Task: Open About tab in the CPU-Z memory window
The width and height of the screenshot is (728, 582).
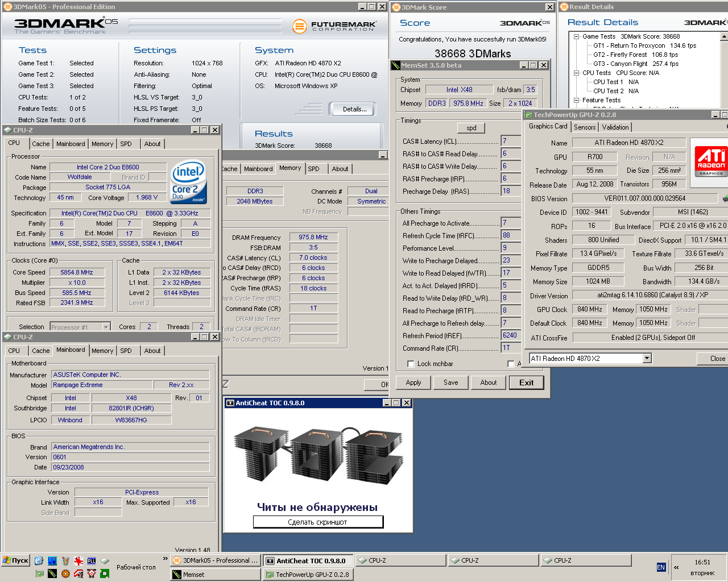Action: (x=340, y=169)
